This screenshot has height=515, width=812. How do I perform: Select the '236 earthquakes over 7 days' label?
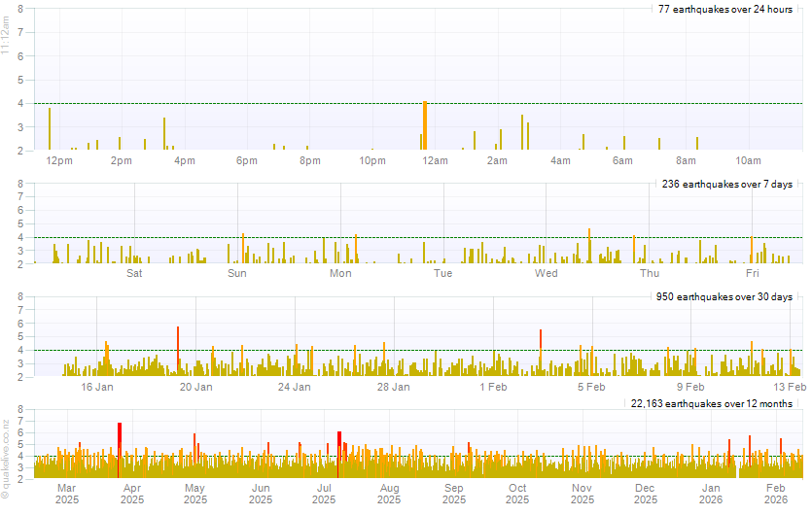(727, 184)
